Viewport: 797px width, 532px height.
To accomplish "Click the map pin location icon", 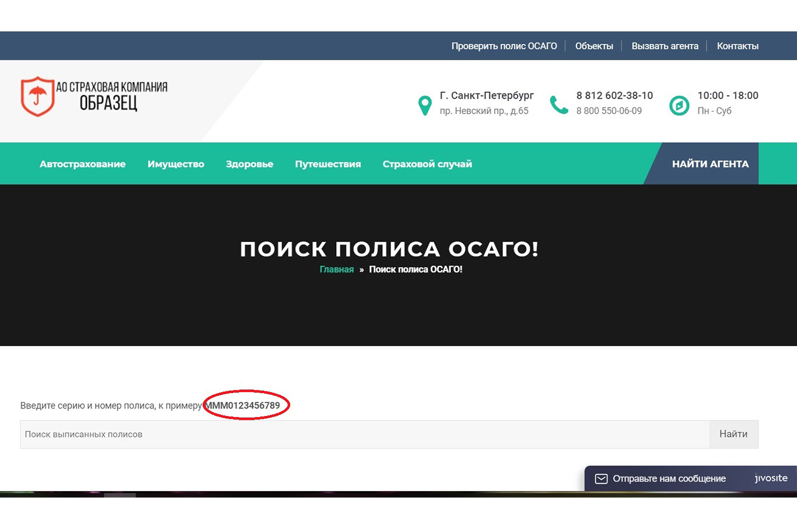I will click(x=425, y=106).
